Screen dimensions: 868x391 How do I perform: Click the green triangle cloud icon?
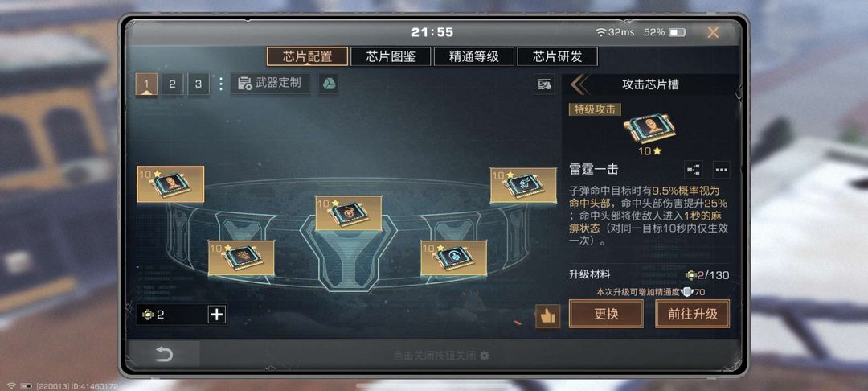point(328,84)
